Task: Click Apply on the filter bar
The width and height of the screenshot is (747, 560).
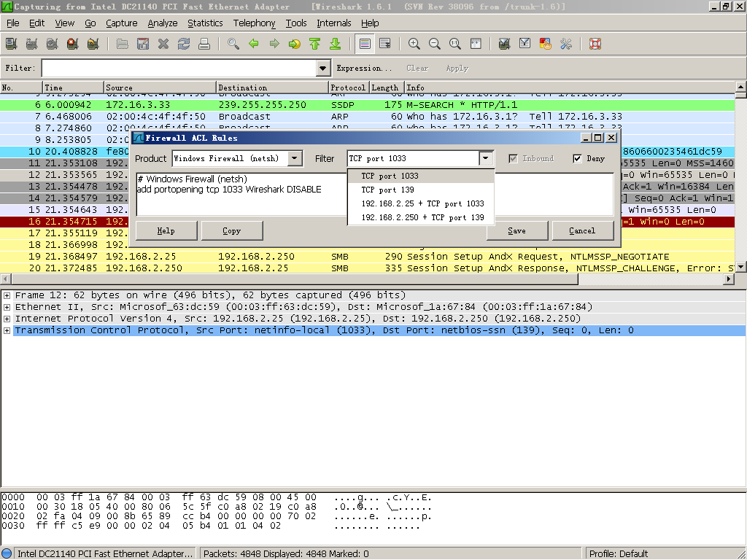Action: [x=457, y=68]
